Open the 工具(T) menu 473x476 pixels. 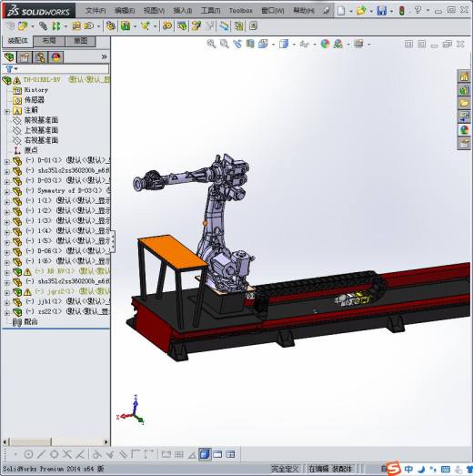pos(210,10)
